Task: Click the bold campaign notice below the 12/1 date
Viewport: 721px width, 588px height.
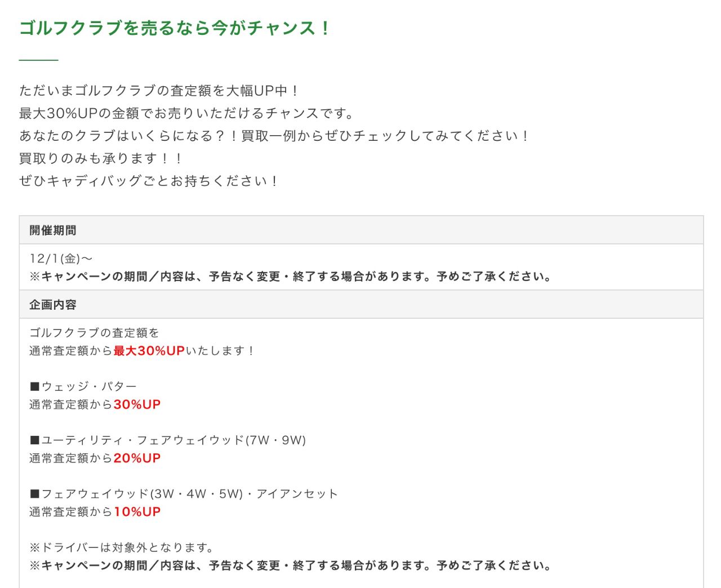Action: [x=290, y=277]
